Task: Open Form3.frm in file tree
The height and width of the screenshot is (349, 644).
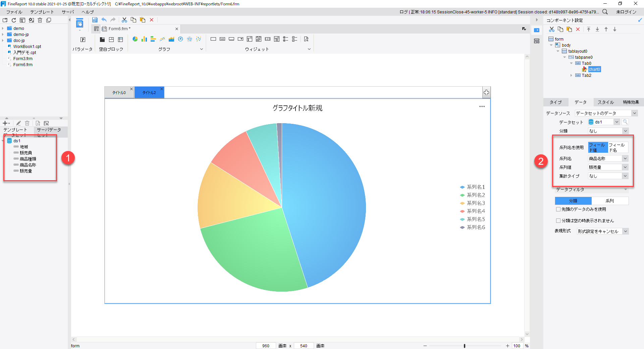Action: click(23, 59)
